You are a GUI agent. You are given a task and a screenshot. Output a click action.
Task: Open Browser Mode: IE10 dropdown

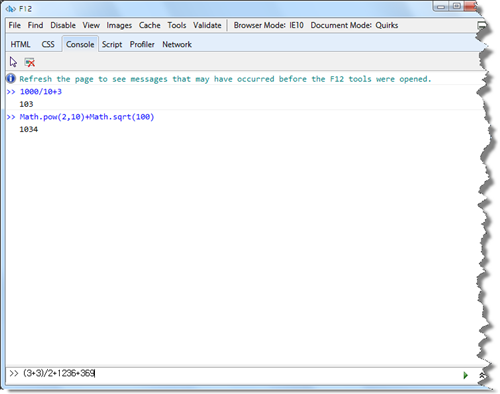click(x=268, y=25)
